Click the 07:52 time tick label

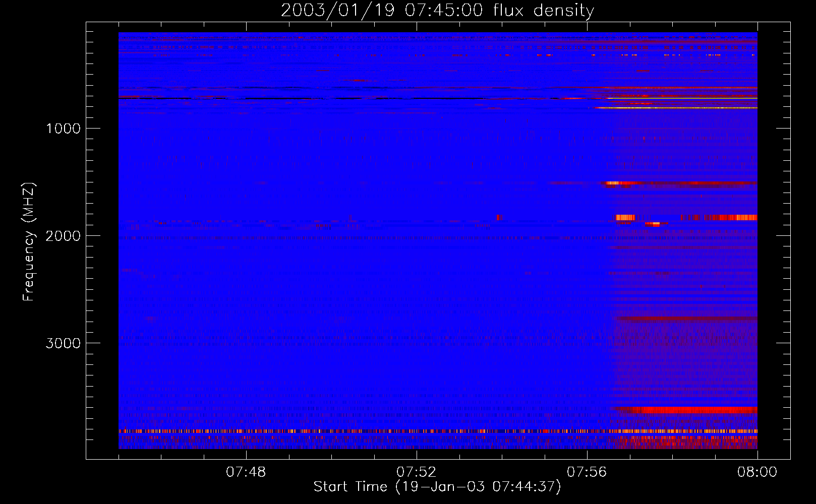[x=417, y=472]
